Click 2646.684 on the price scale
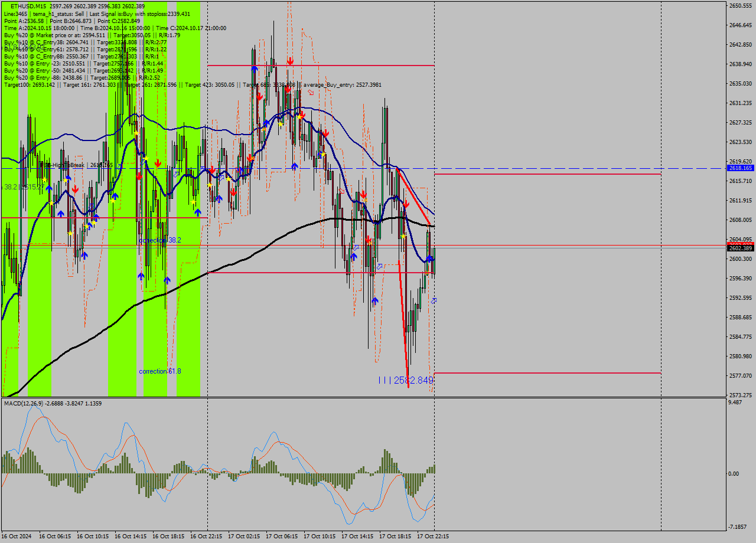756x543 pixels. pos(740,25)
